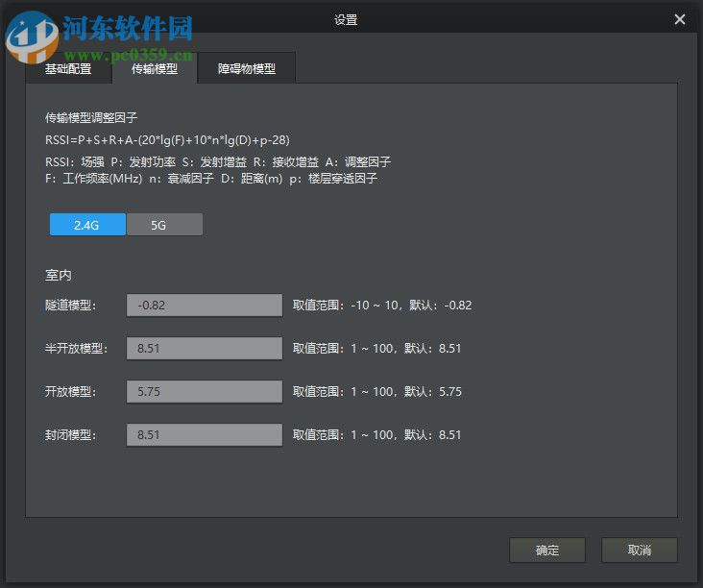Click the 室内 section label
703x588 pixels.
click(x=59, y=275)
